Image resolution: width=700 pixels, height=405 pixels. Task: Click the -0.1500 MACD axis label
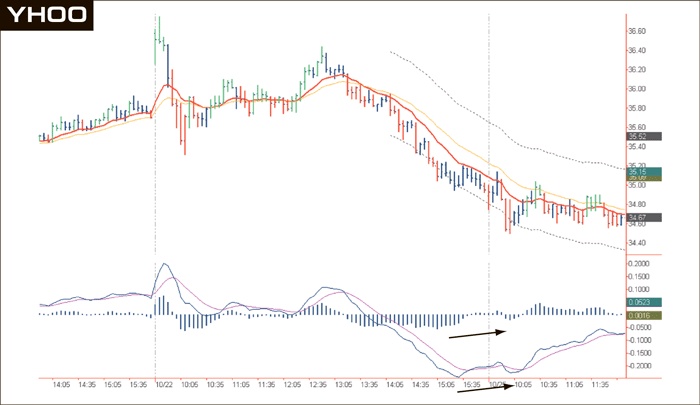pyautogui.click(x=638, y=353)
